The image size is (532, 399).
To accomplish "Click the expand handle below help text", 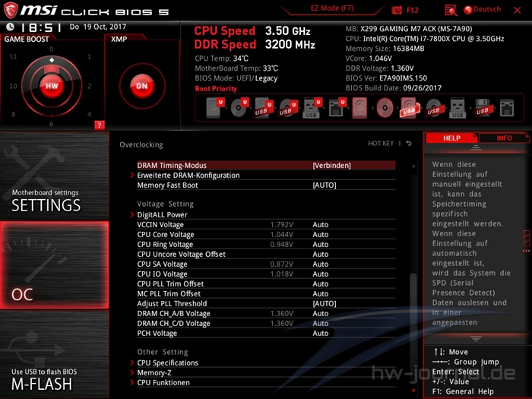I will click(475, 339).
